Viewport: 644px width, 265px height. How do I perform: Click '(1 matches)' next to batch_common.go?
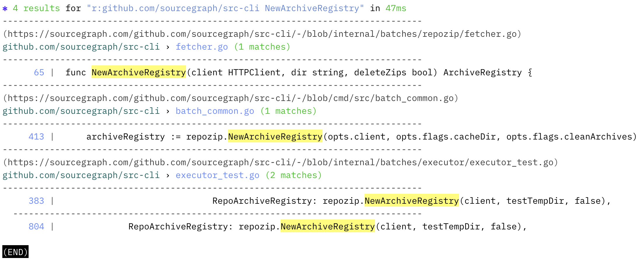click(x=288, y=111)
